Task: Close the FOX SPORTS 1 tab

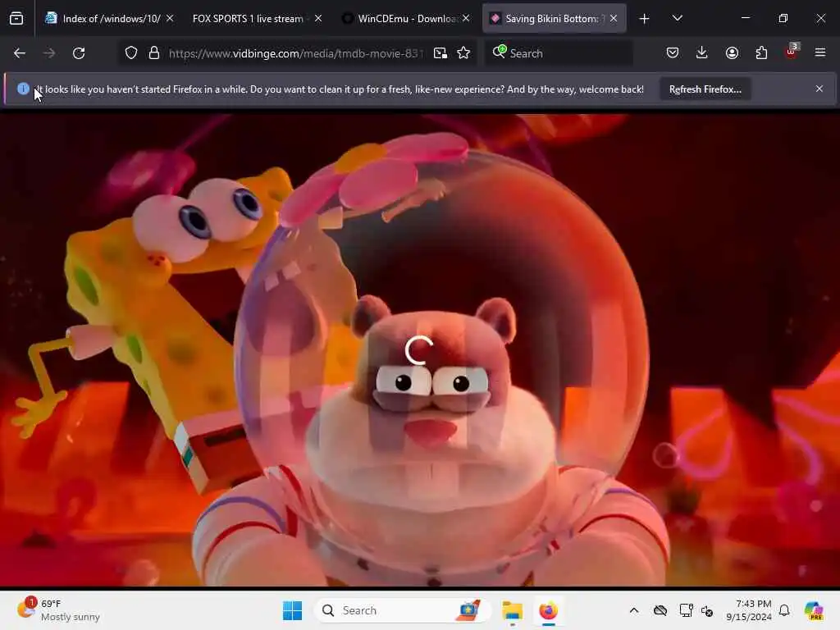Action: coord(318,19)
